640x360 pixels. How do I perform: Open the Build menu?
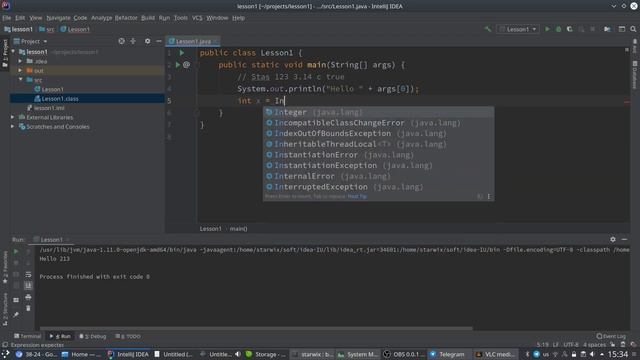[148, 18]
